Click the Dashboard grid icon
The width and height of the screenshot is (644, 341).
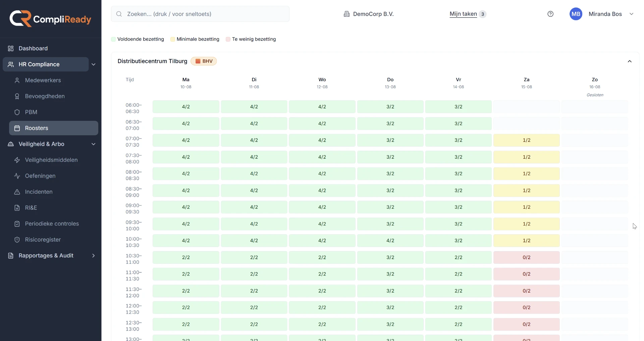pyautogui.click(x=11, y=48)
